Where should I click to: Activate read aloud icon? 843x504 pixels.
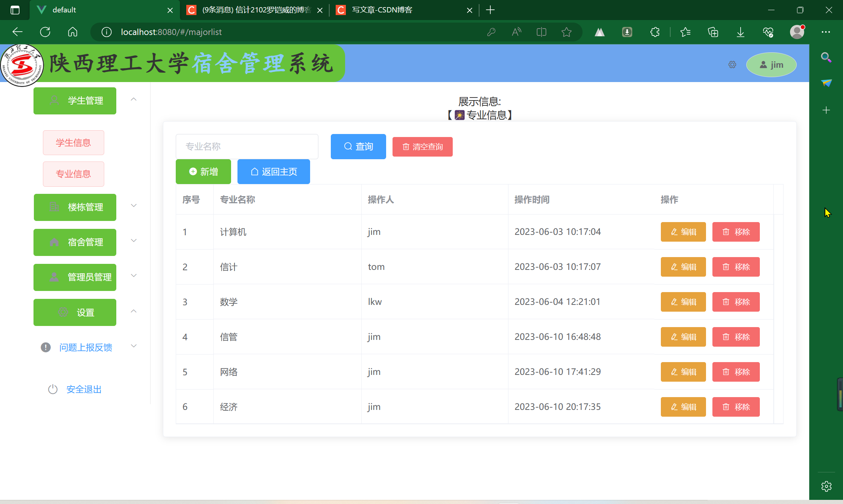[x=516, y=32]
